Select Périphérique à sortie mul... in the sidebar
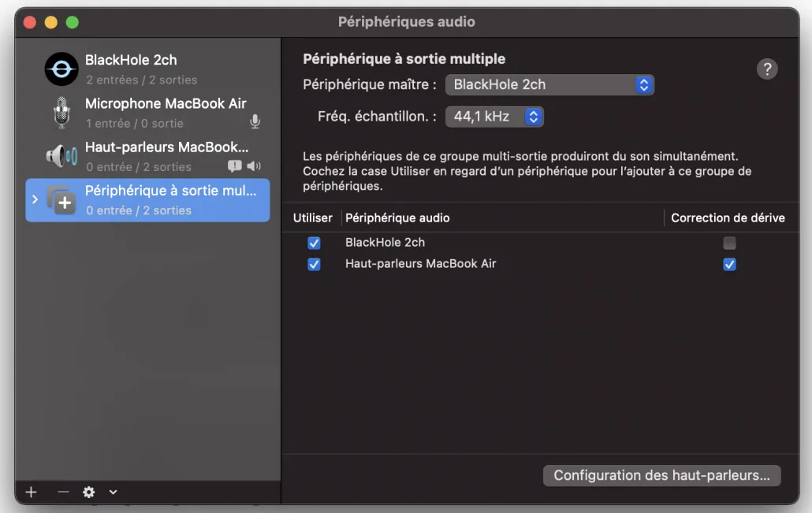Viewport: 812px width, 513px height. point(147,200)
